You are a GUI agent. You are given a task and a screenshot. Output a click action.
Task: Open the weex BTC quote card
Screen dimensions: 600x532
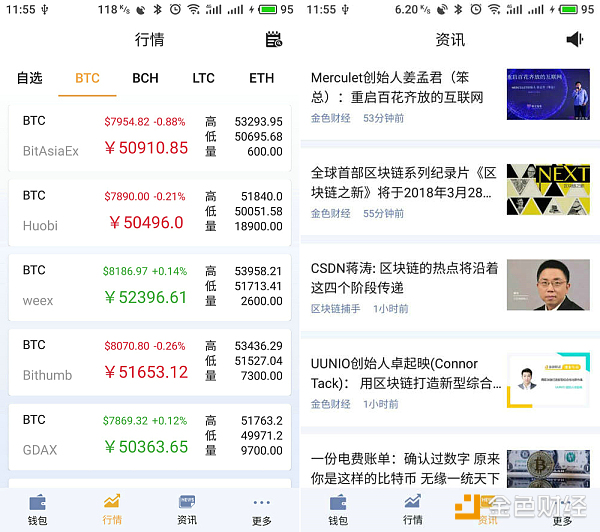[x=150, y=287]
